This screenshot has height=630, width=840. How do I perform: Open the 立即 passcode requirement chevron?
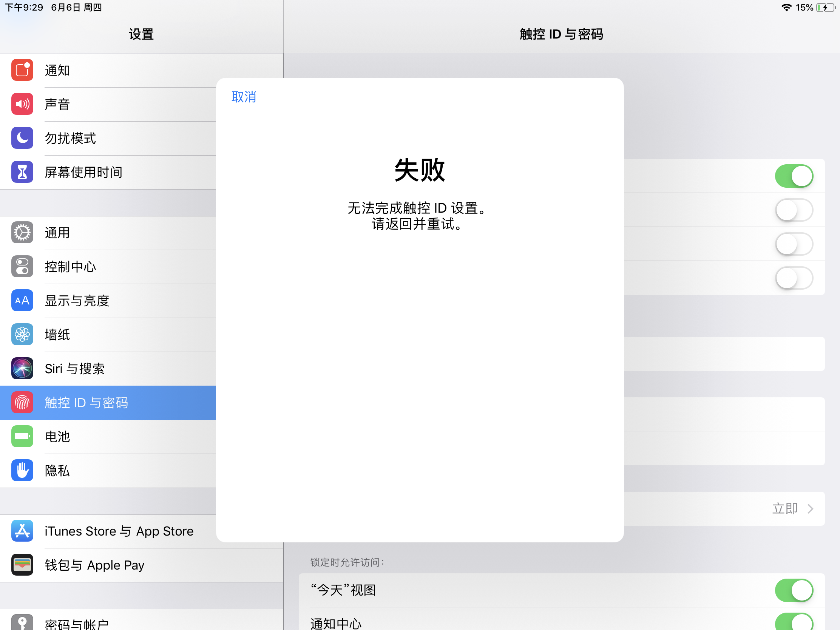810,508
